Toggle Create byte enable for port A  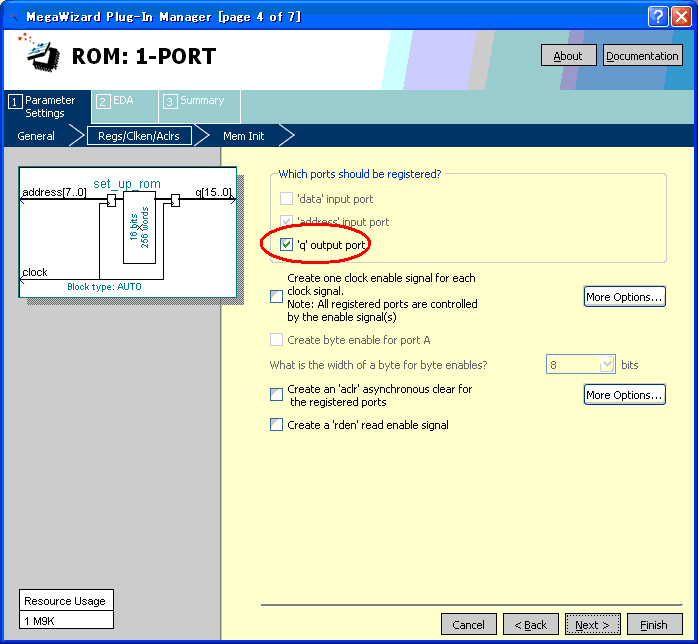pos(276,340)
